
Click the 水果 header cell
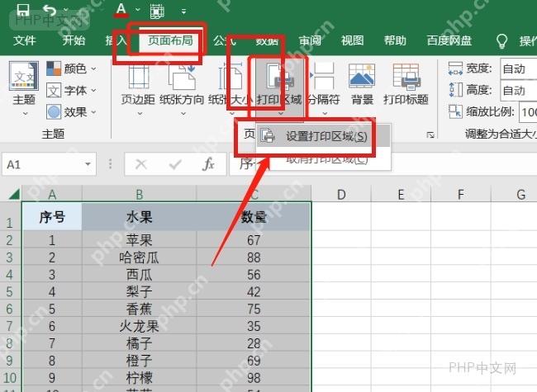tap(139, 216)
